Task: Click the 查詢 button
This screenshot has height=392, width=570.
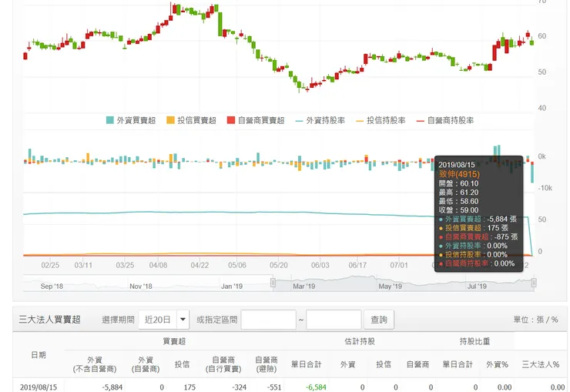Action: point(379,320)
